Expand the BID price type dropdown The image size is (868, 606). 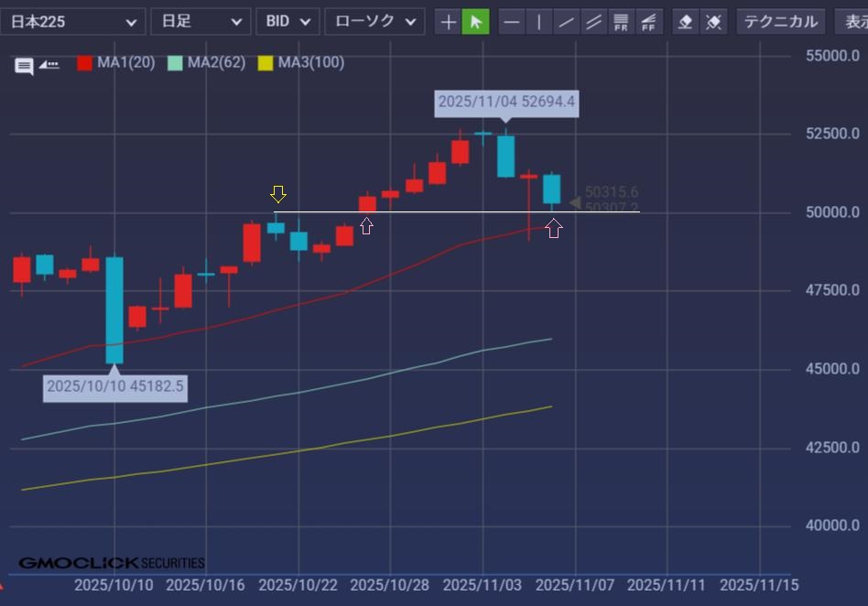coord(288,22)
